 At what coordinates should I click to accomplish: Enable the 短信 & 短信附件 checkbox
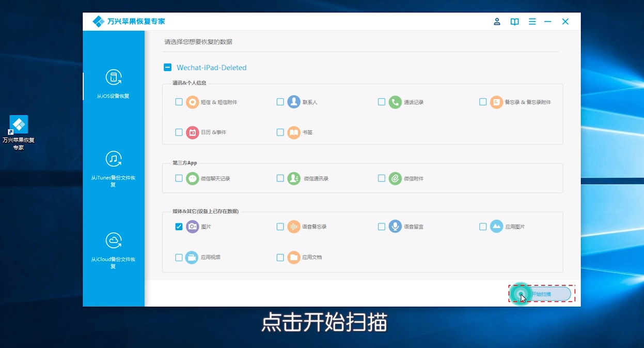pyautogui.click(x=179, y=102)
